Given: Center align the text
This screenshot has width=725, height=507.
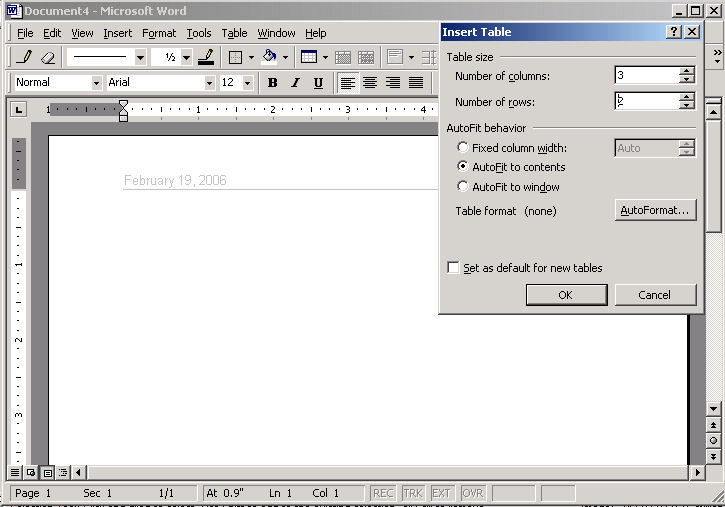Looking at the screenshot, I should click(x=370, y=83).
